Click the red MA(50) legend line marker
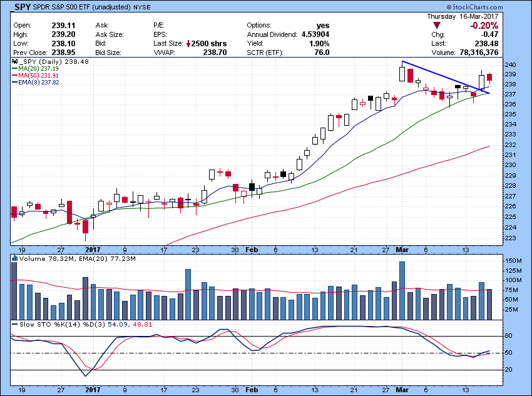Viewport: 532px width, 396px height. (x=14, y=76)
